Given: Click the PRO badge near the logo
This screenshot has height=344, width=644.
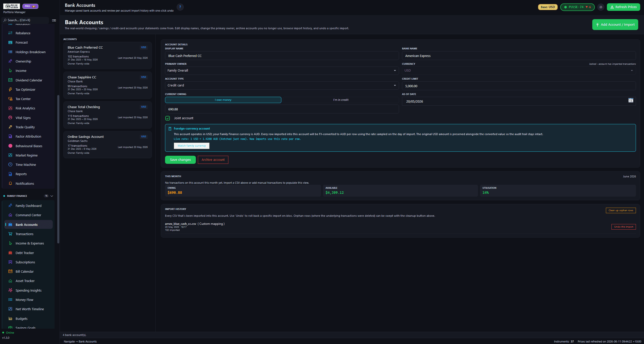Looking at the screenshot, I should coord(30,6).
